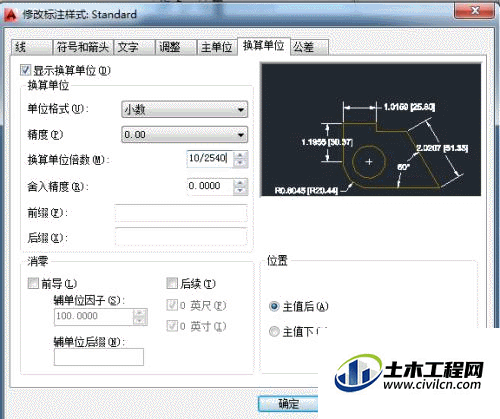Screen dimensions: 500x419
Task: Select the 主值后 radio button
Action: click(274, 306)
